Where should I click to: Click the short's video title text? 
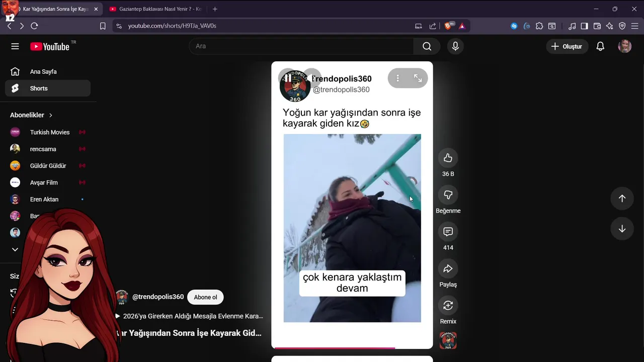click(x=189, y=333)
